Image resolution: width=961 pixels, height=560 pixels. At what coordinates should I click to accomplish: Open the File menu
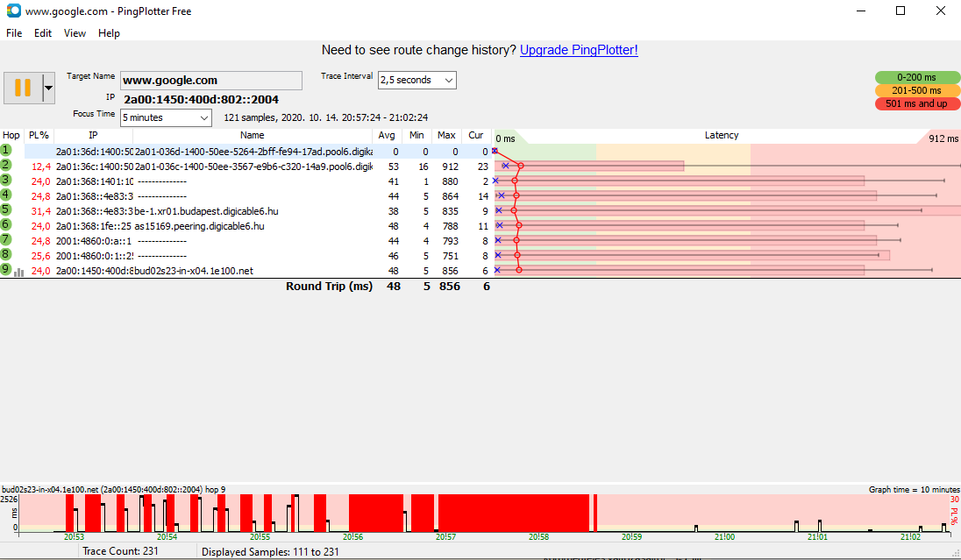(14, 33)
